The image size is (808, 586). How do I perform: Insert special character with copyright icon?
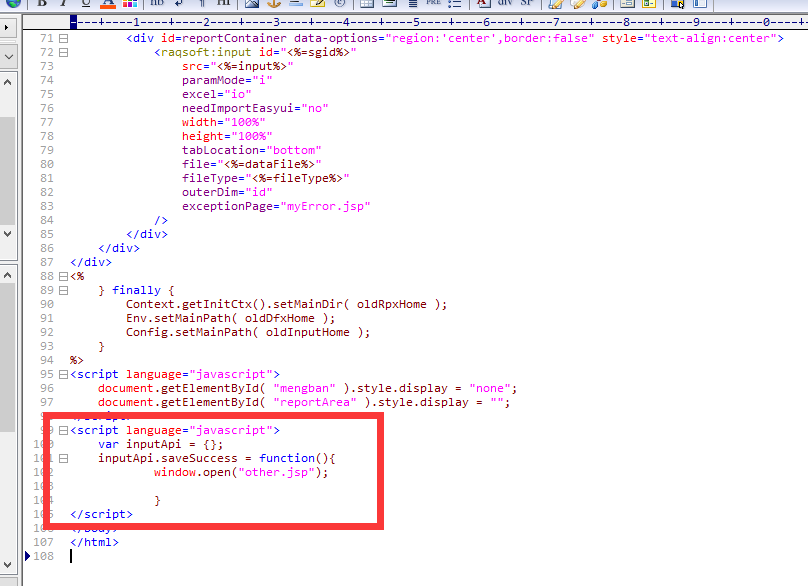339,4
